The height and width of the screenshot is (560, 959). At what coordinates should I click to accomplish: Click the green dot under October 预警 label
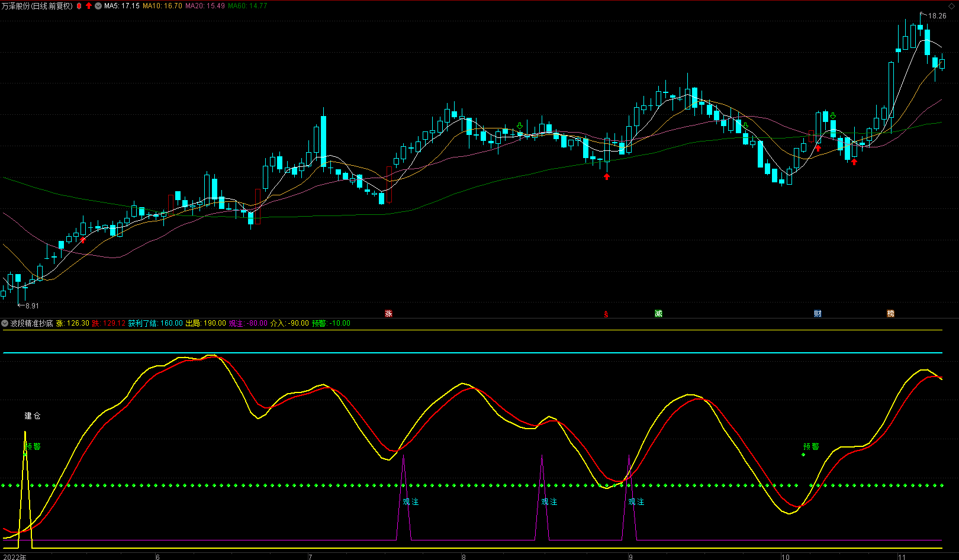click(803, 455)
